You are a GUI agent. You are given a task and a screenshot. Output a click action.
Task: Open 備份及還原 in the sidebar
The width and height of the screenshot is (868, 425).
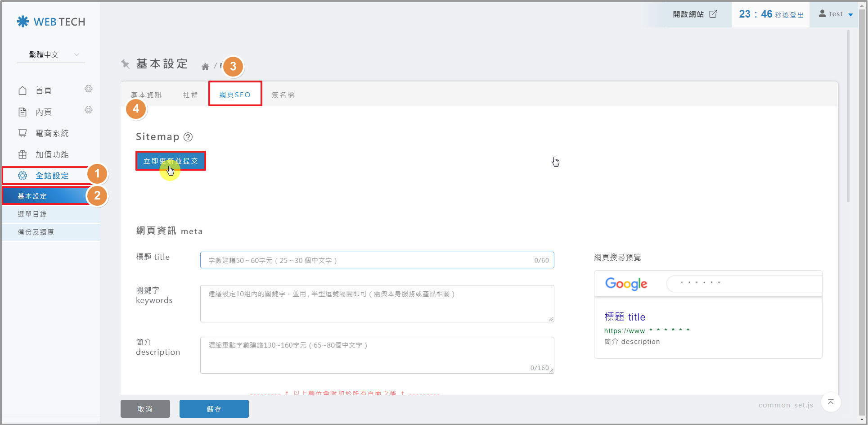36,232
